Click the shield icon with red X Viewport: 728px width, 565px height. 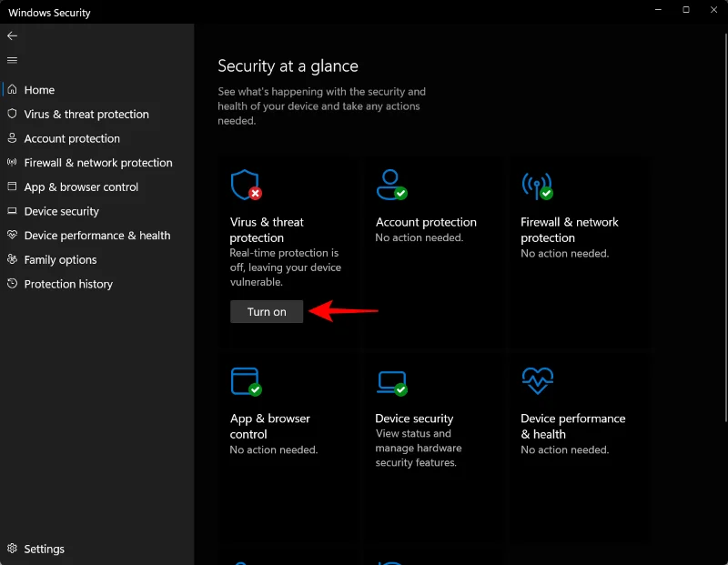click(x=244, y=186)
